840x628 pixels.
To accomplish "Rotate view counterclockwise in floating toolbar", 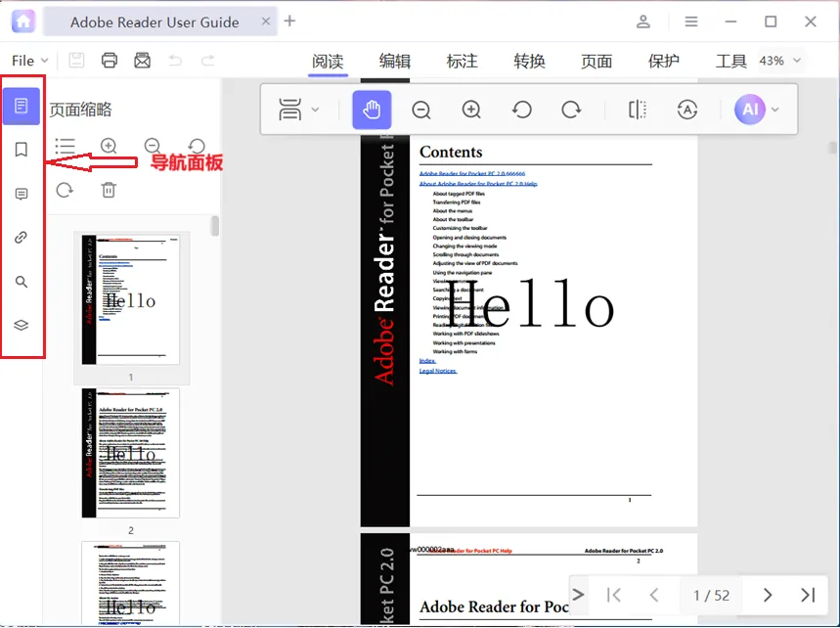I will (522, 110).
